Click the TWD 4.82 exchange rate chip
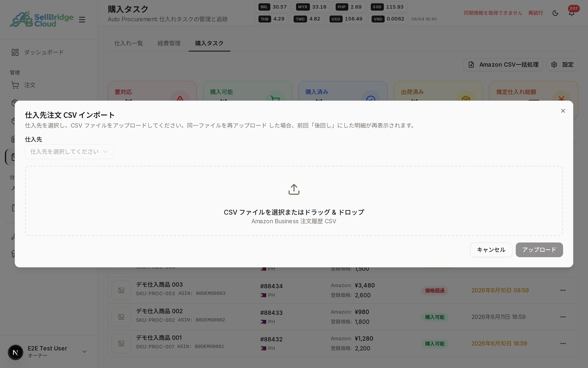Viewport: 588px width, 368px height. click(307, 19)
